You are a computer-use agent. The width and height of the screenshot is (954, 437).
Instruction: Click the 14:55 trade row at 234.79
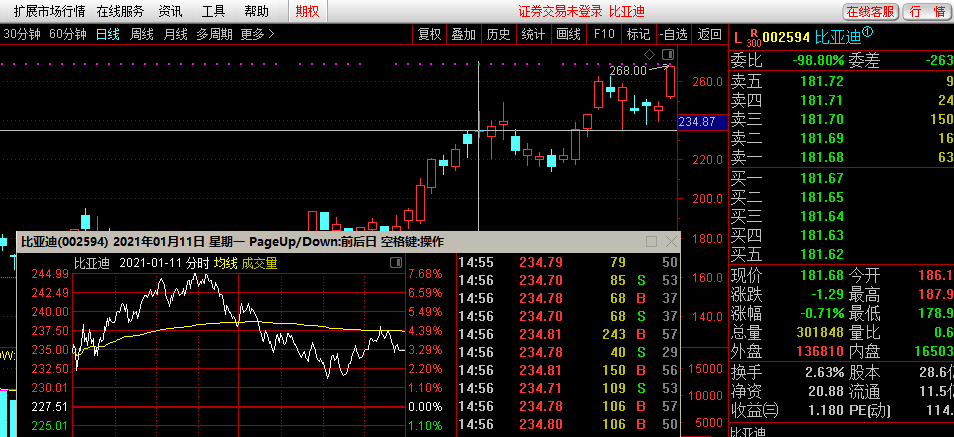(568, 262)
